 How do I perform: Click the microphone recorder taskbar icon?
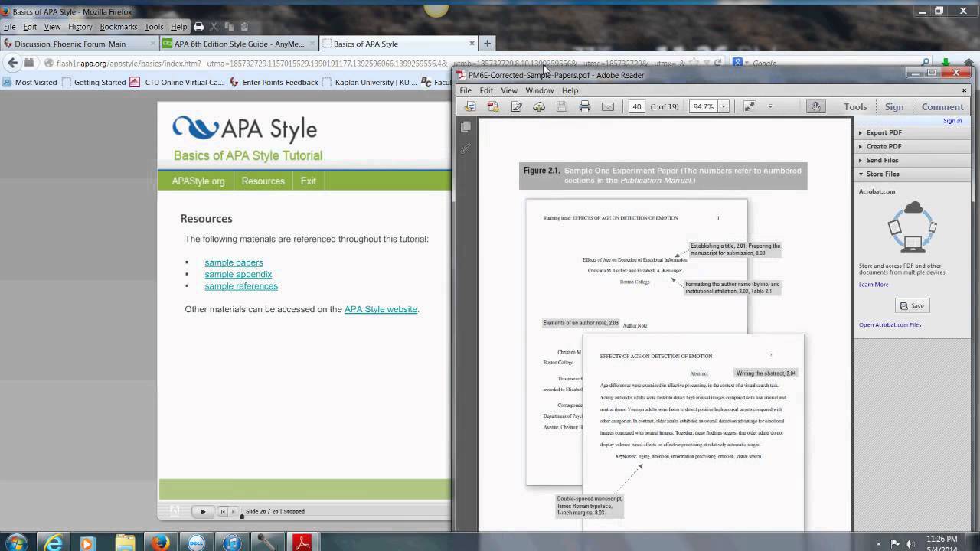[266, 543]
